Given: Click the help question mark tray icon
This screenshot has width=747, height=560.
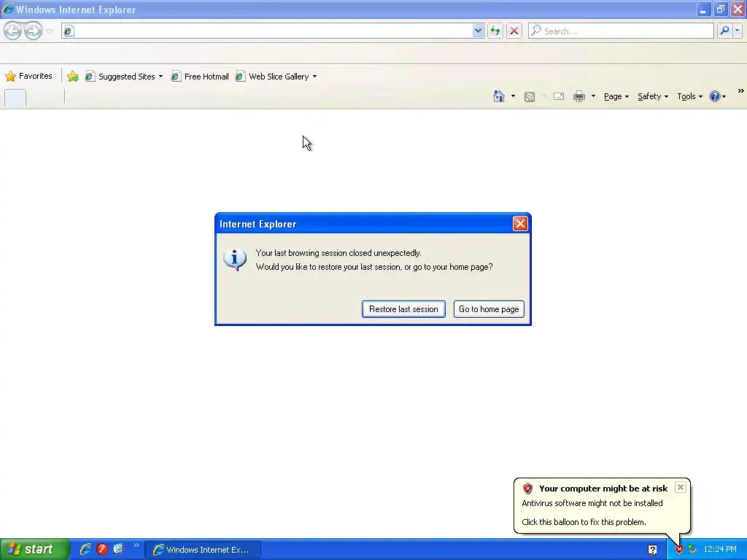Looking at the screenshot, I should point(652,550).
